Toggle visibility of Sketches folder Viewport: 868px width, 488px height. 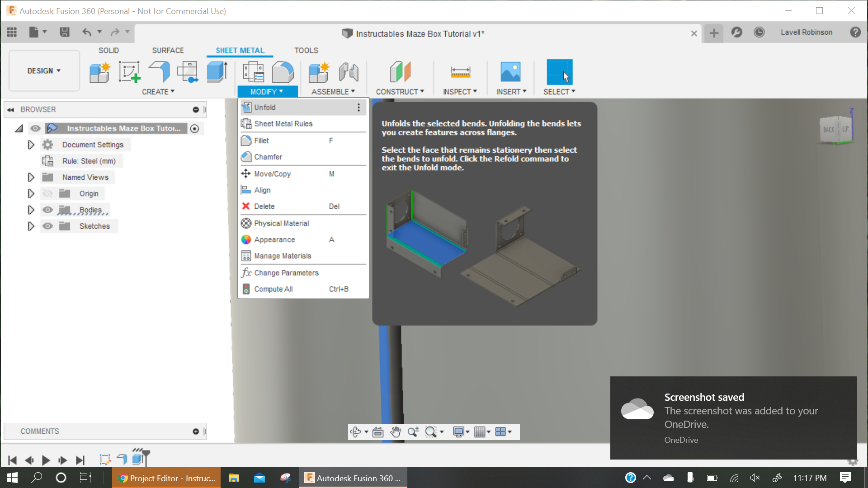pos(47,226)
